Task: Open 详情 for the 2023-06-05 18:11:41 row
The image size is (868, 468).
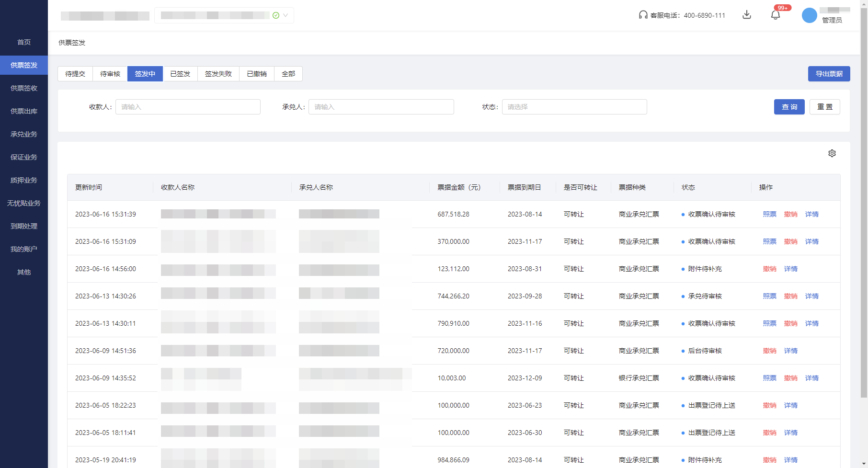Action: point(791,433)
